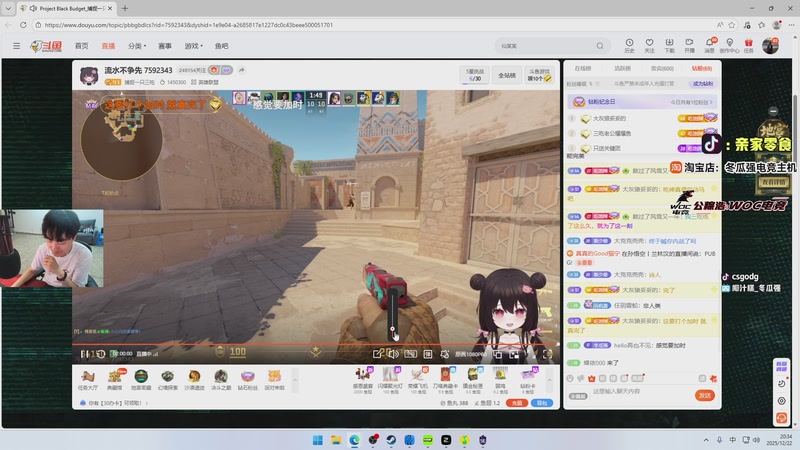Open 任务大厅 activity icon
Viewport: 800px width, 450px height.
pyautogui.click(x=88, y=380)
